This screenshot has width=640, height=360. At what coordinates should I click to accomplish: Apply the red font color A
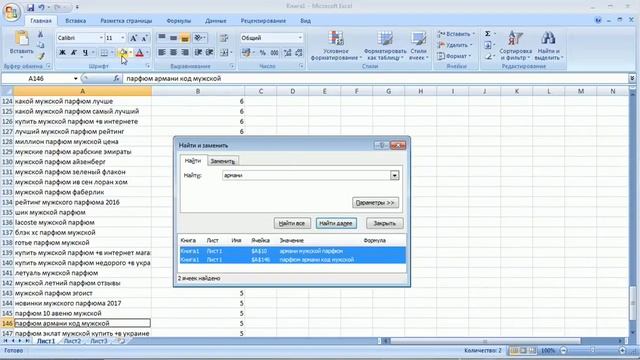click(139, 52)
